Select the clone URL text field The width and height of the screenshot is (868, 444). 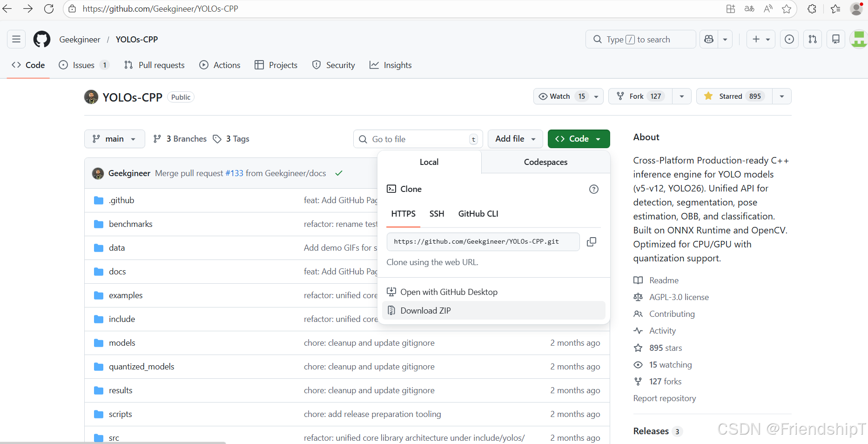(x=483, y=242)
